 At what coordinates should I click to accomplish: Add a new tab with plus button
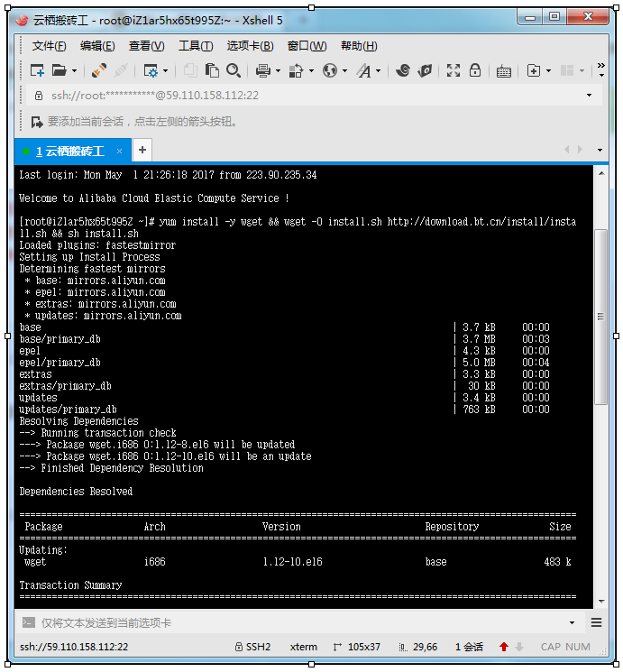coord(142,150)
